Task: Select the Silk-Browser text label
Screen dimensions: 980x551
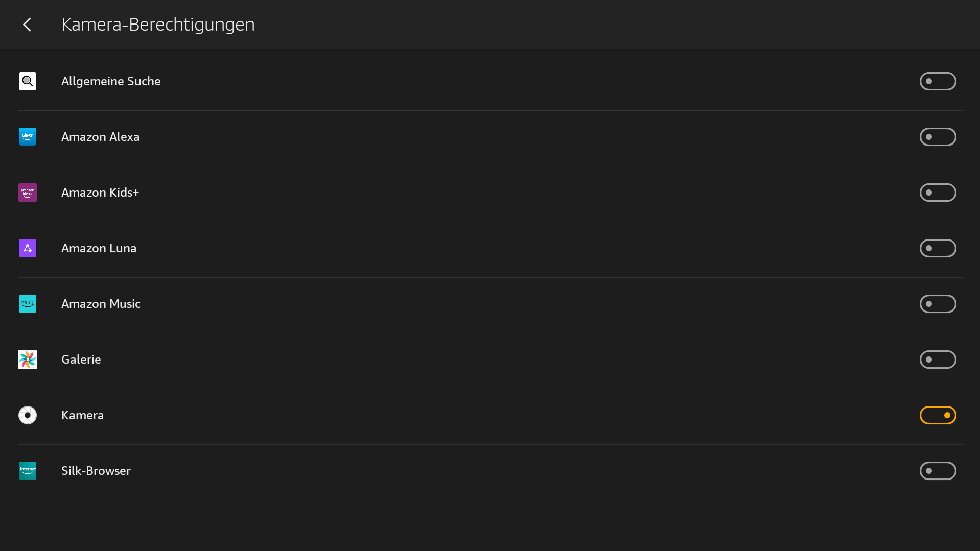Action: coord(96,471)
